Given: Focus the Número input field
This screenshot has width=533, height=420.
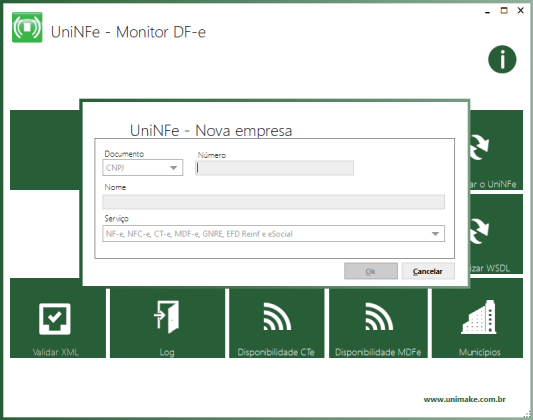Looking at the screenshot, I should tap(274, 168).
